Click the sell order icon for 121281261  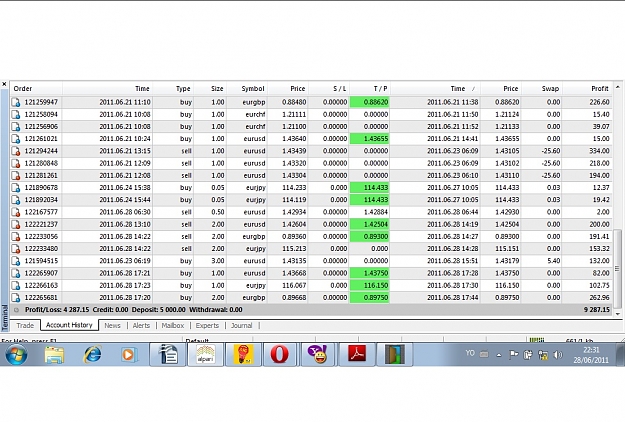point(16,176)
